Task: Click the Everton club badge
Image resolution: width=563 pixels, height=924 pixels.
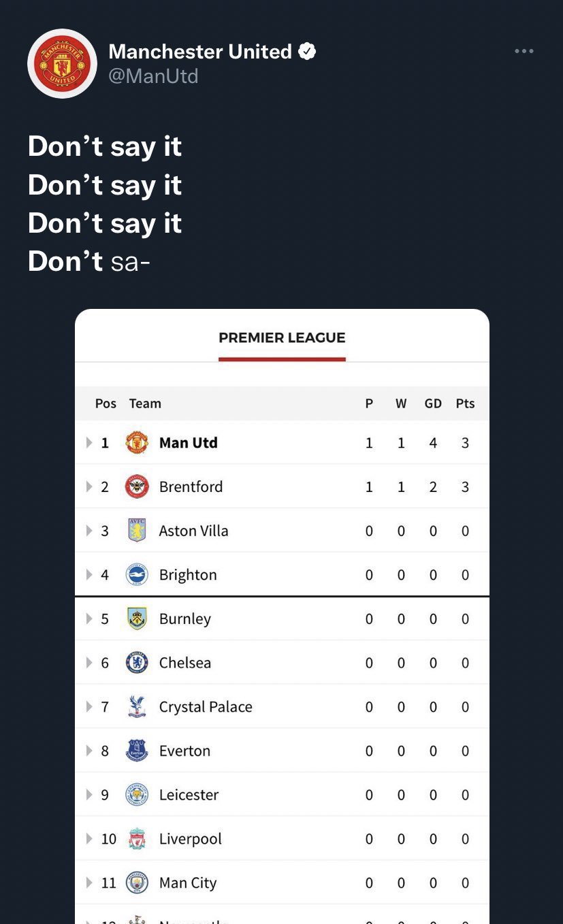Action: [137, 751]
